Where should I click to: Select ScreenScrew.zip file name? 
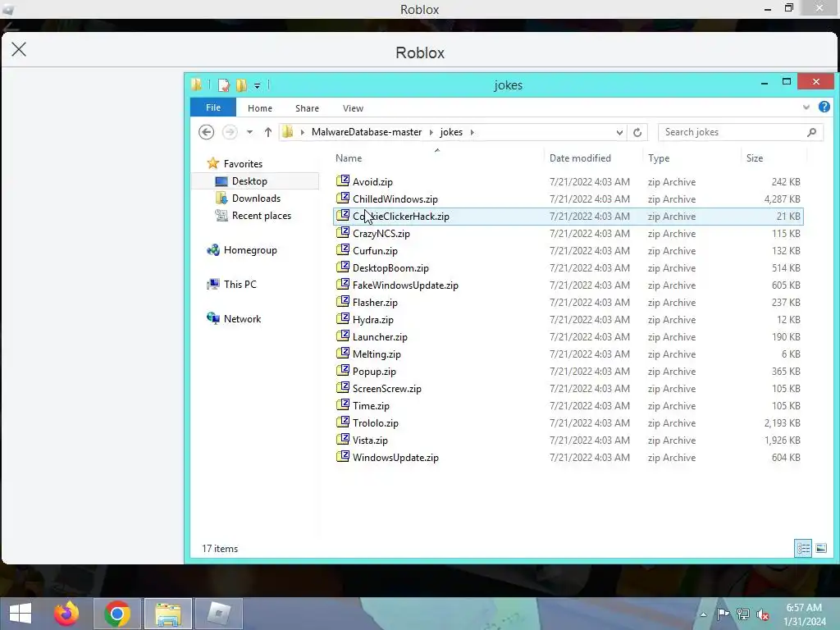tap(387, 388)
